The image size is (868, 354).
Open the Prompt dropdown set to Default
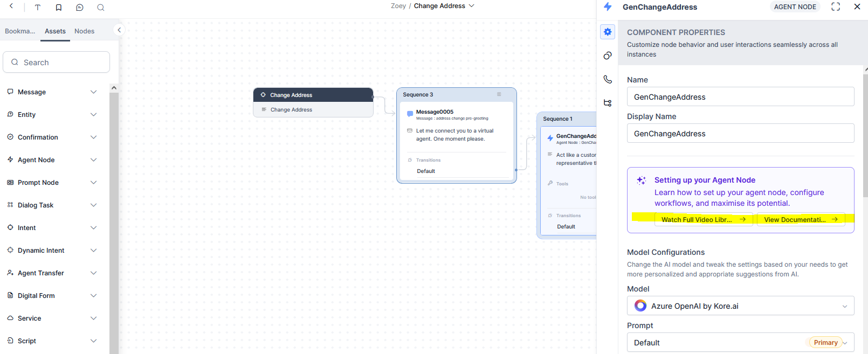click(x=740, y=343)
